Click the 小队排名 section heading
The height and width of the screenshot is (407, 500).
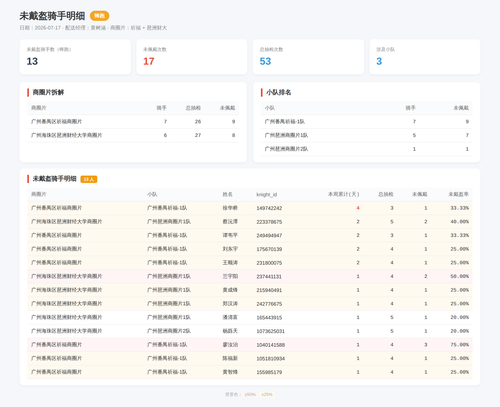[279, 92]
